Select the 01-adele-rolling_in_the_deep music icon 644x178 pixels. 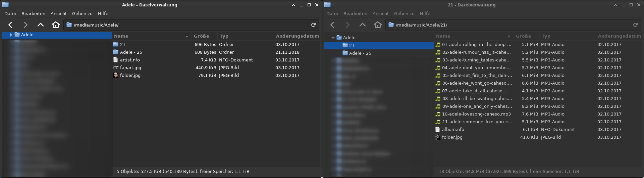(x=438, y=44)
